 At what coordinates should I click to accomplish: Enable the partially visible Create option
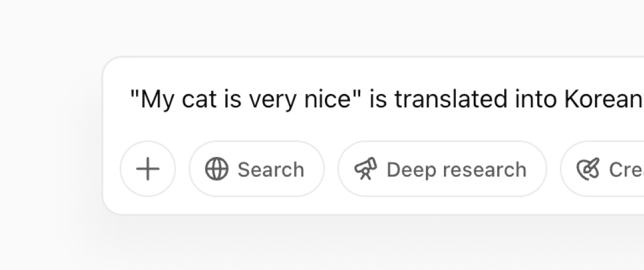[x=602, y=169]
